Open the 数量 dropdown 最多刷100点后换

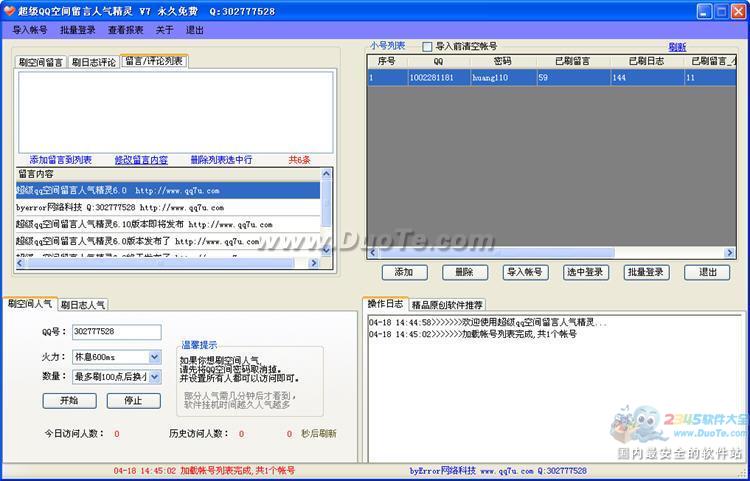117,377
